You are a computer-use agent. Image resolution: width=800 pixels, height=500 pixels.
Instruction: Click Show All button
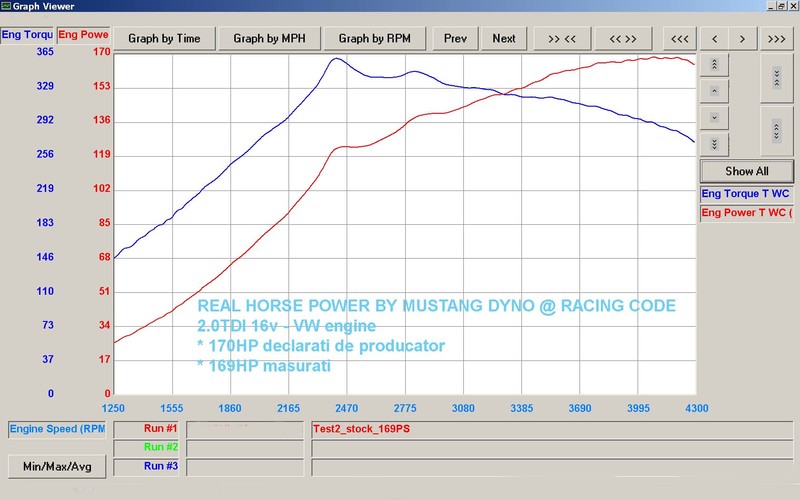pos(747,171)
